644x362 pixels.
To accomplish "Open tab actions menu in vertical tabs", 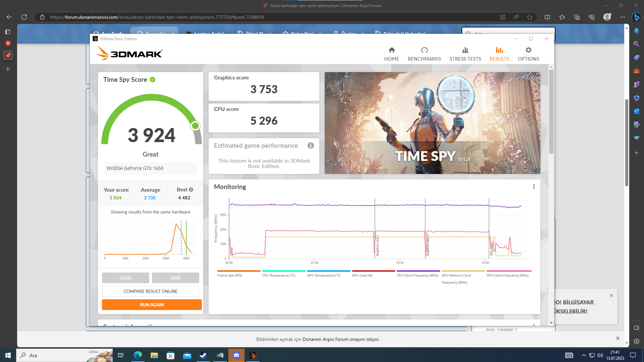I will [8, 32].
